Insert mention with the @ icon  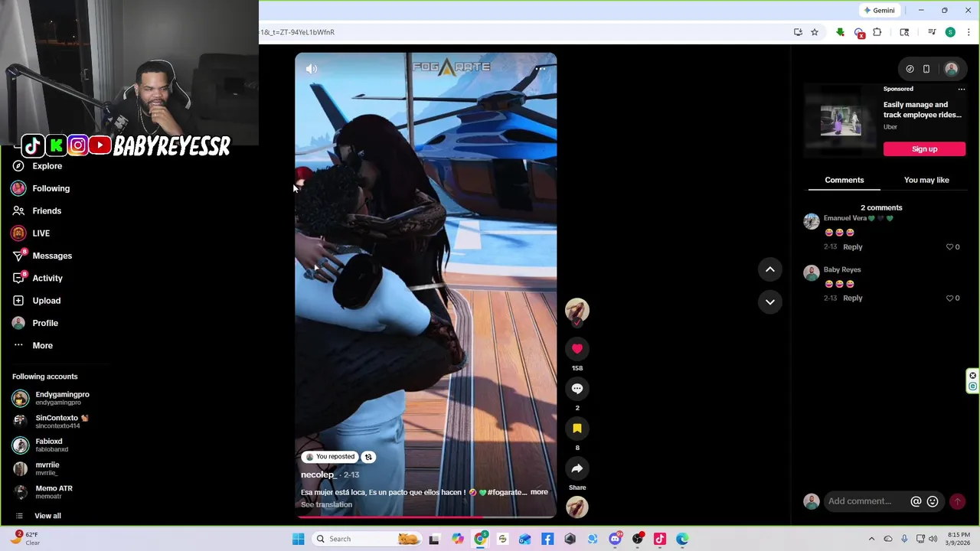tap(916, 501)
